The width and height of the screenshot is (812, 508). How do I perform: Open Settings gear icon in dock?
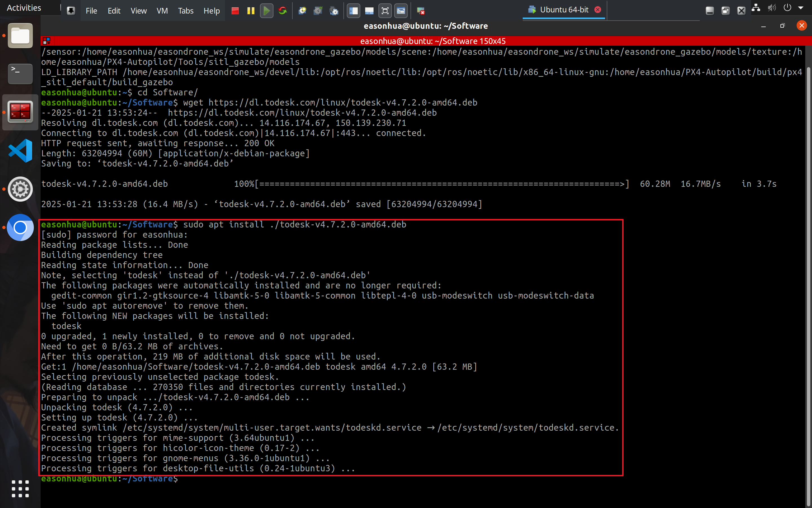pos(20,189)
